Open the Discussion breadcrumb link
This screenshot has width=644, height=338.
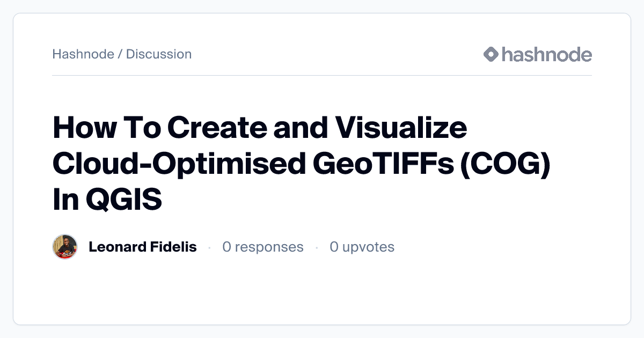tap(159, 54)
